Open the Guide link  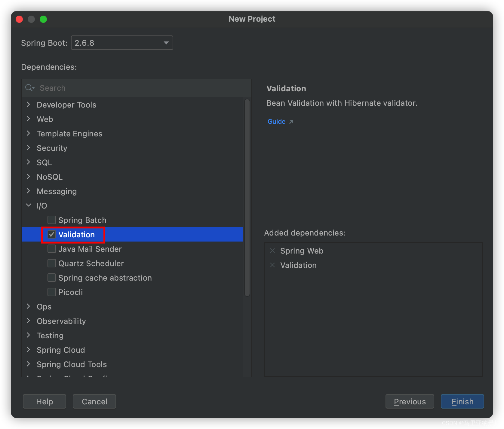coord(276,121)
